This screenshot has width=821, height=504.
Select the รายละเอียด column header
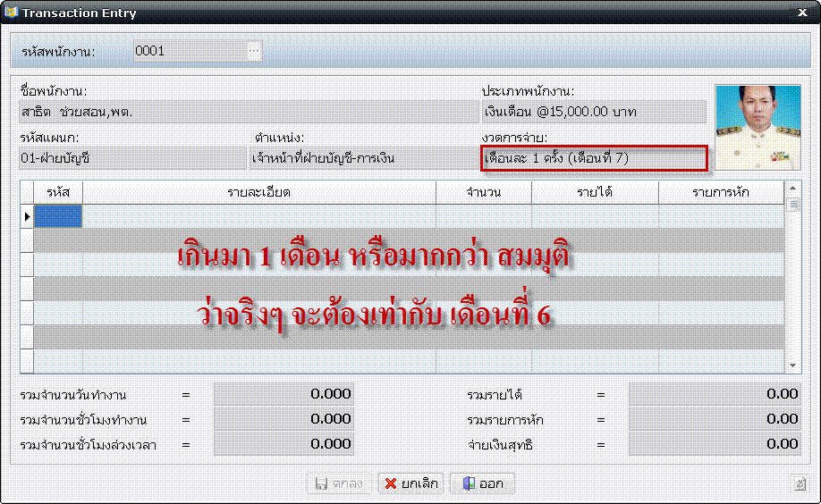tap(259, 192)
